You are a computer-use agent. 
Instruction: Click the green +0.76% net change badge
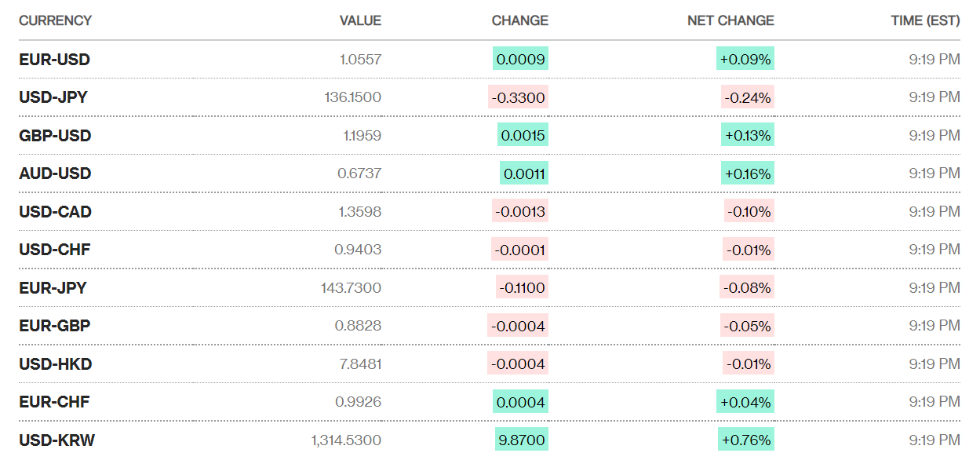[745, 440]
